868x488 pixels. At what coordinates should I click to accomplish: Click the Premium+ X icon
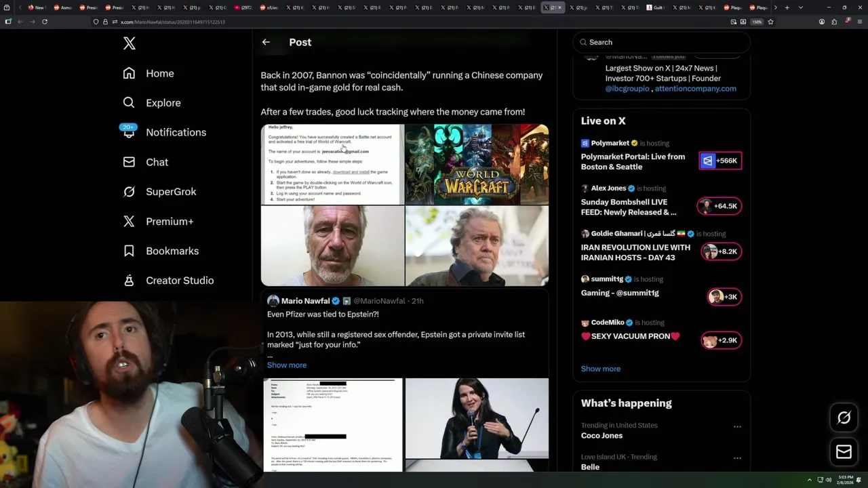129,221
